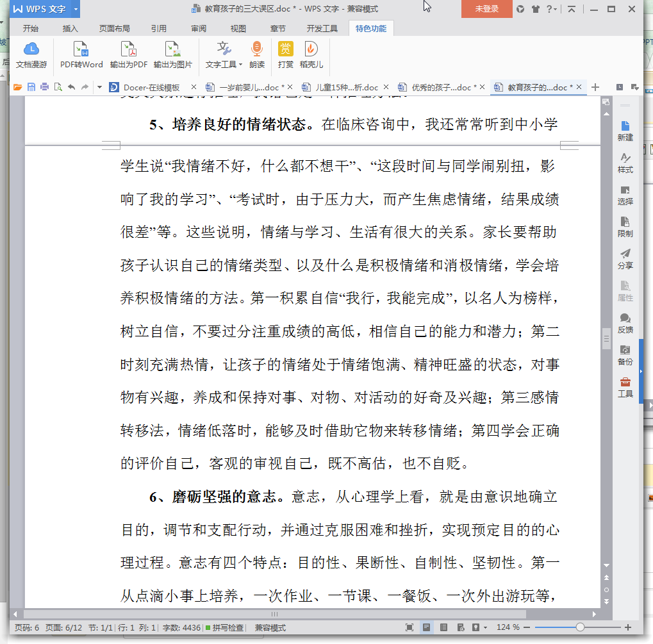Click the PDF转Word converter icon
The image size is (653, 644).
coord(81,54)
